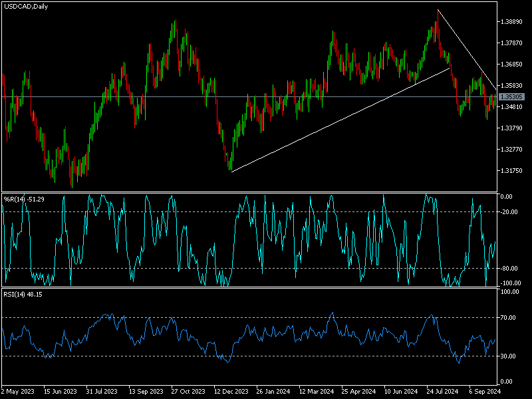Click the %R(14) indicator label
Image resolution: width=532 pixels, height=399 pixels.
click(23, 199)
